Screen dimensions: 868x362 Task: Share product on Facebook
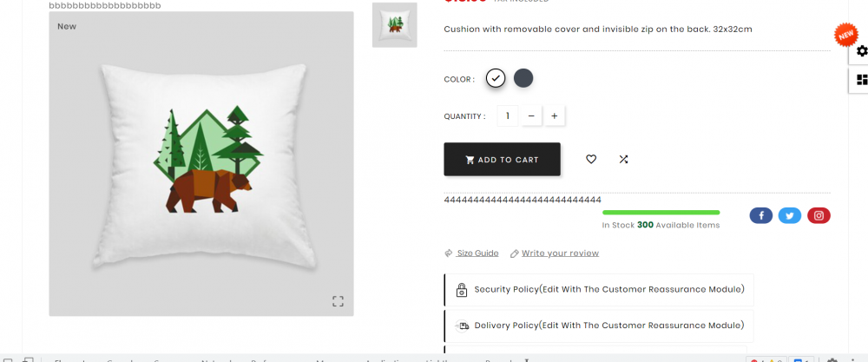761,216
